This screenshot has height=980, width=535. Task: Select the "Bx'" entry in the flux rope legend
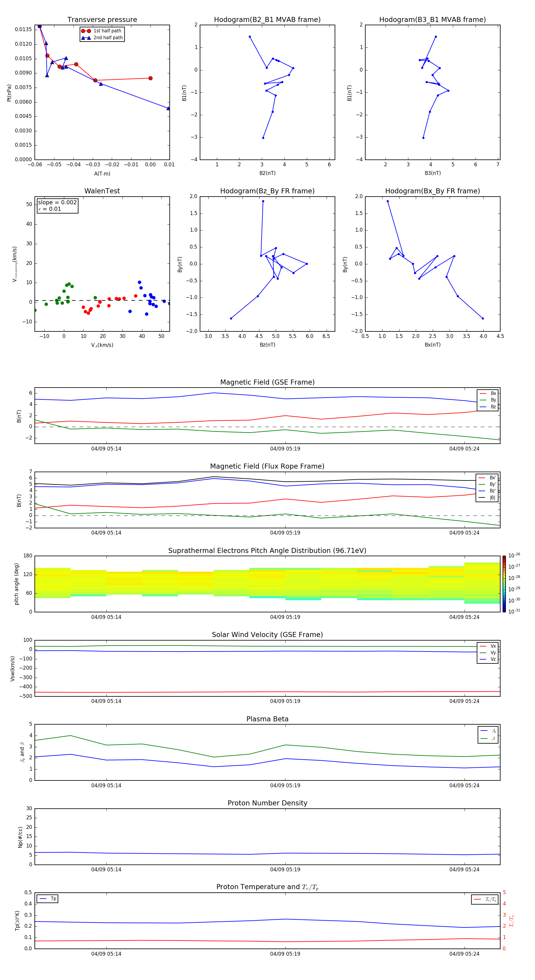tap(487, 478)
